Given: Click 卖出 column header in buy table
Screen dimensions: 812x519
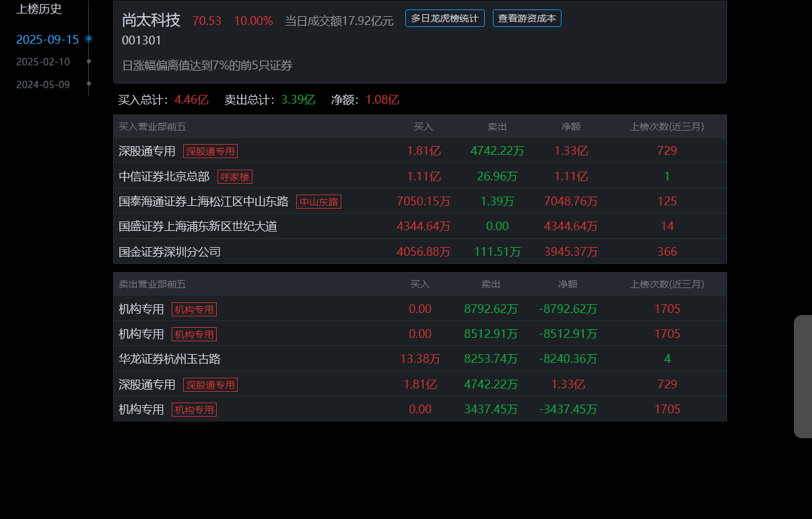Looking at the screenshot, I should click(497, 127).
